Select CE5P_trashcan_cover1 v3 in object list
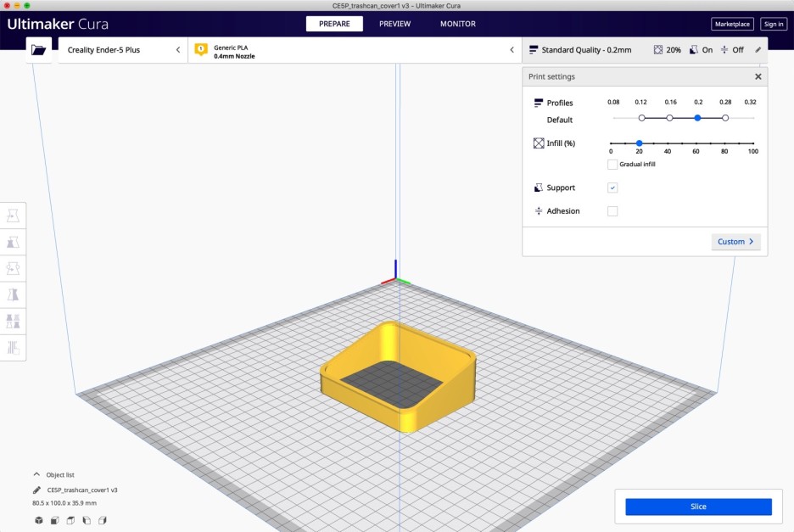The image size is (794, 532). pos(82,490)
